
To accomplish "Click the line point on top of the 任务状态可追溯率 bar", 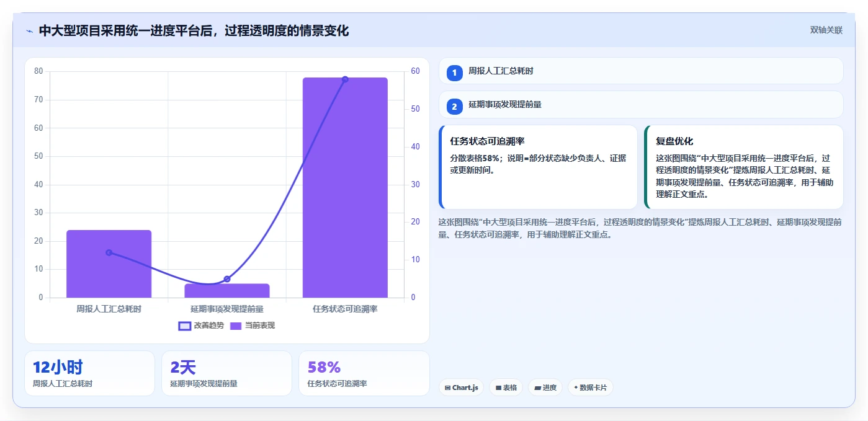I will click(345, 79).
